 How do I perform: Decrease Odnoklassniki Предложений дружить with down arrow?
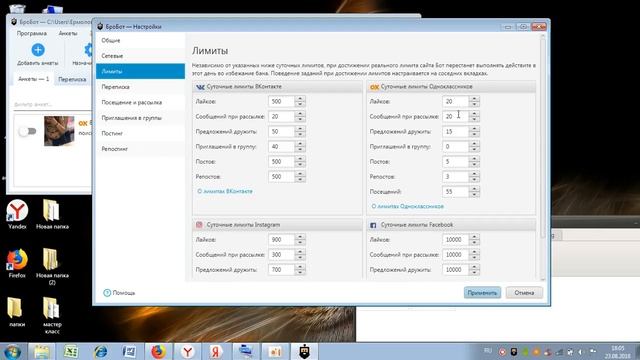click(474, 134)
